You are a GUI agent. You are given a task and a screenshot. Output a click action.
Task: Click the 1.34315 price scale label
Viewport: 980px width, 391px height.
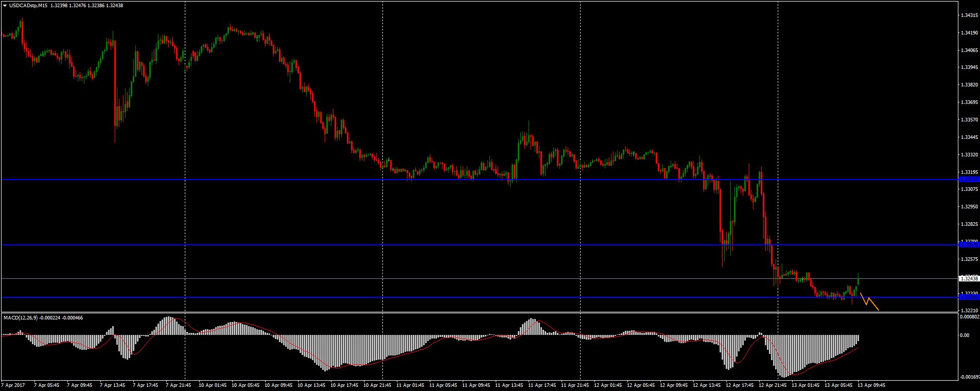coord(969,15)
